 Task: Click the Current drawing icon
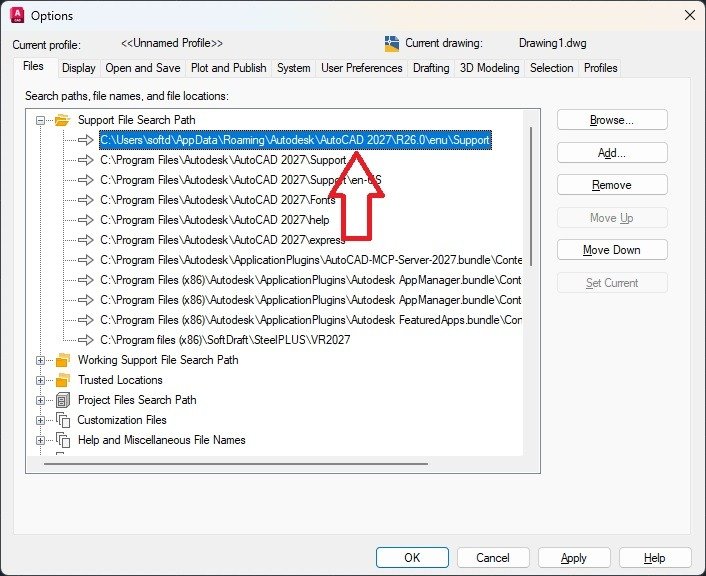tap(392, 44)
